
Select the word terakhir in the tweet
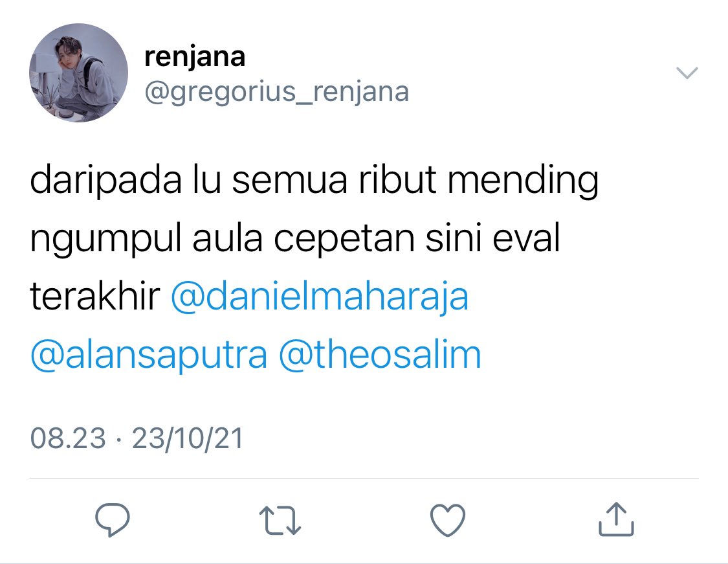95,296
